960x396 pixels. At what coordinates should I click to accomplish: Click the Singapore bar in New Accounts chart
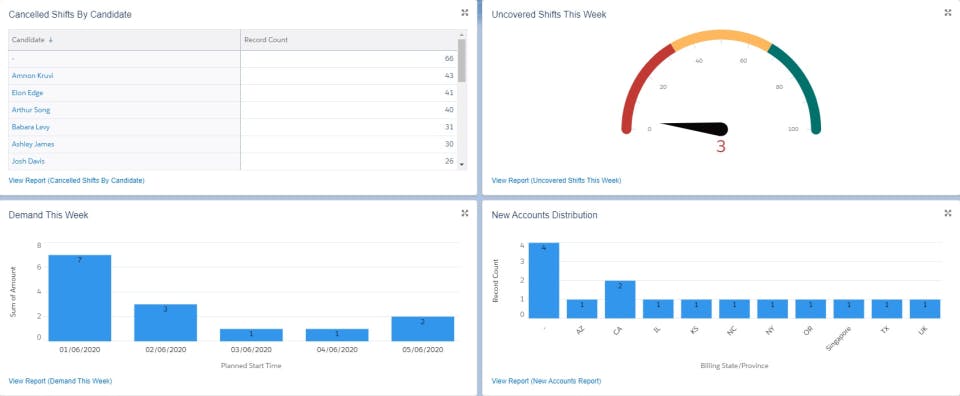pos(849,309)
